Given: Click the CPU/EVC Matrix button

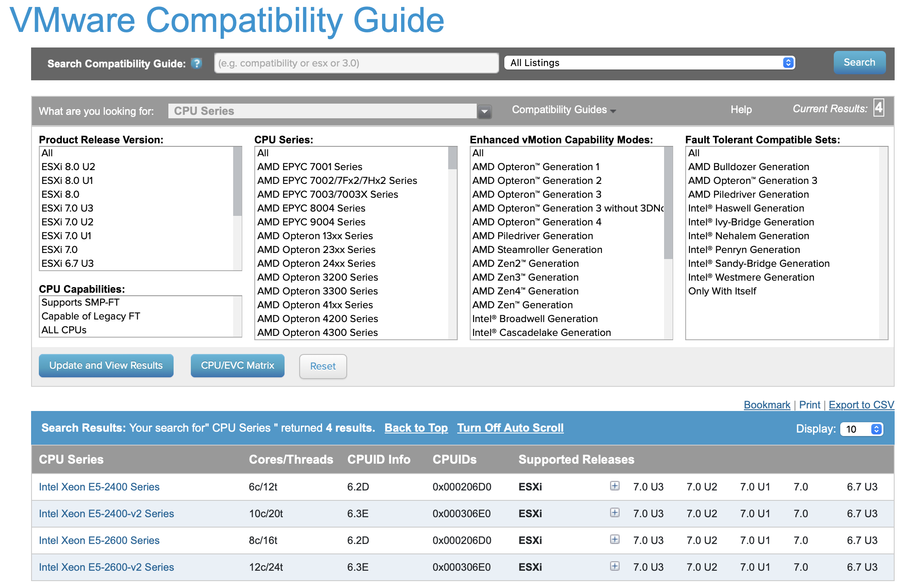Looking at the screenshot, I should [237, 366].
